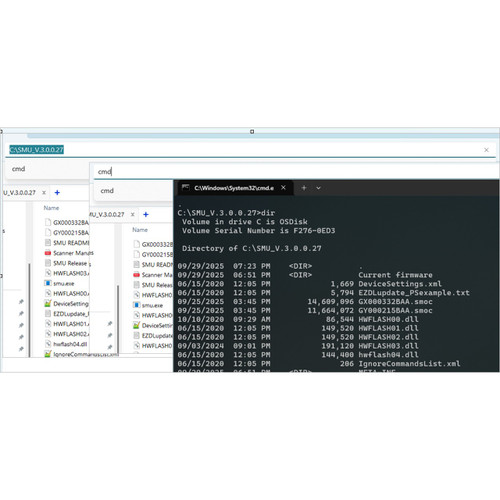Viewport: 500px width, 500px height.
Task: Open new Explorer tab with plus icon
Action: pos(57,193)
